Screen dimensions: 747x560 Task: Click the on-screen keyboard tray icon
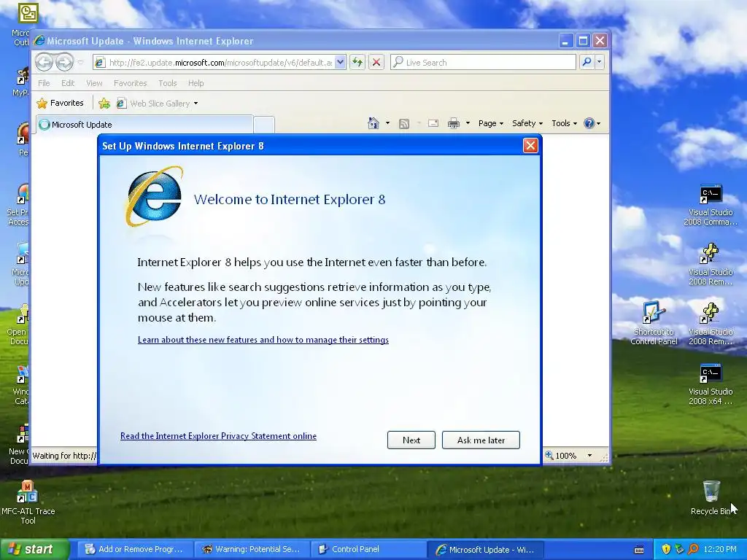[x=639, y=549]
